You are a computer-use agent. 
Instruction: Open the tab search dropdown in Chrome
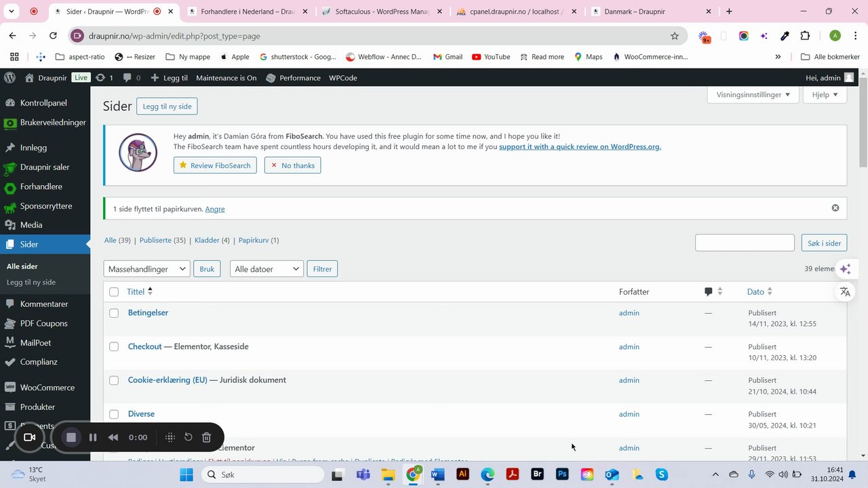(12, 12)
